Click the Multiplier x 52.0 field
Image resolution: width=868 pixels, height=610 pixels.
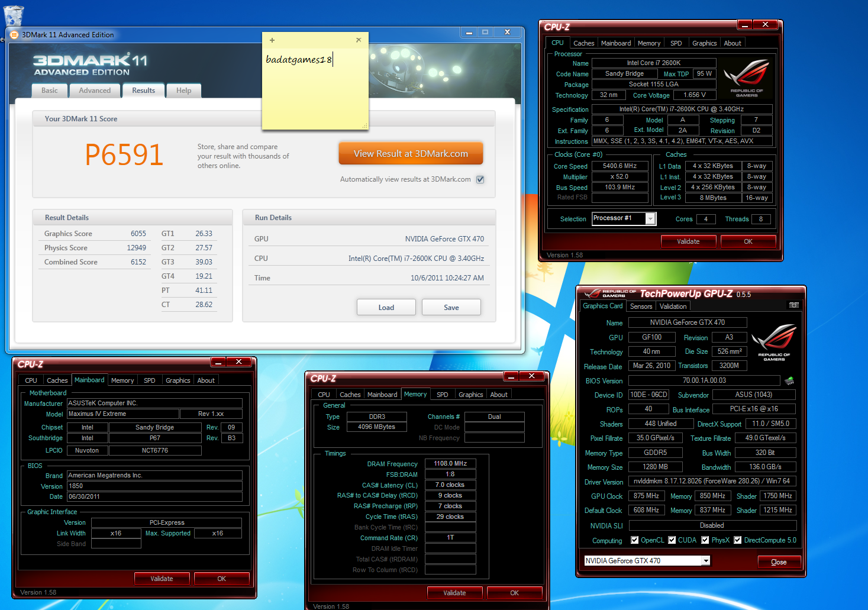[x=619, y=177]
